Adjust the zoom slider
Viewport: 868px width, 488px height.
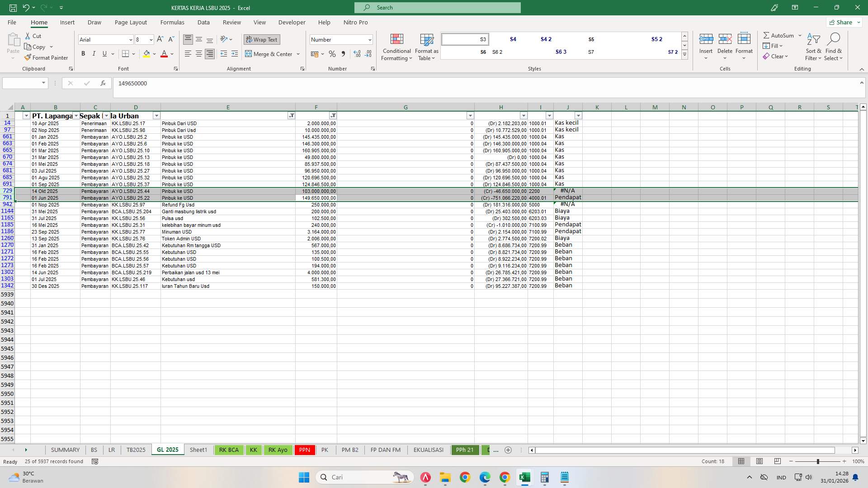819,461
